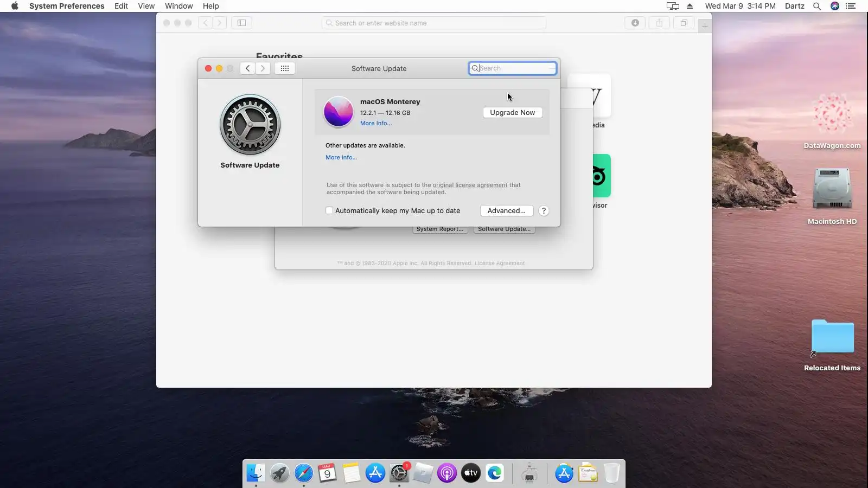This screenshot has height=488, width=868.
Task: Open Apple TV app in Dock
Action: 471,473
